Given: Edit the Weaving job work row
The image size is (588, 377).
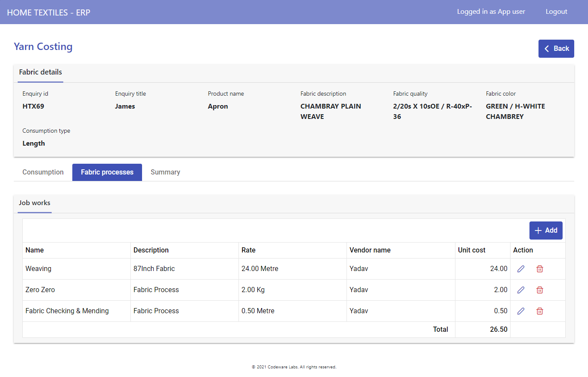Looking at the screenshot, I should 521,269.
